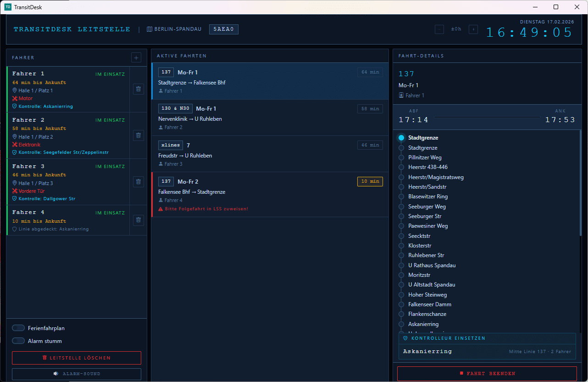
Task: Click the Berlin-Spandau map icon
Action: tap(150, 29)
